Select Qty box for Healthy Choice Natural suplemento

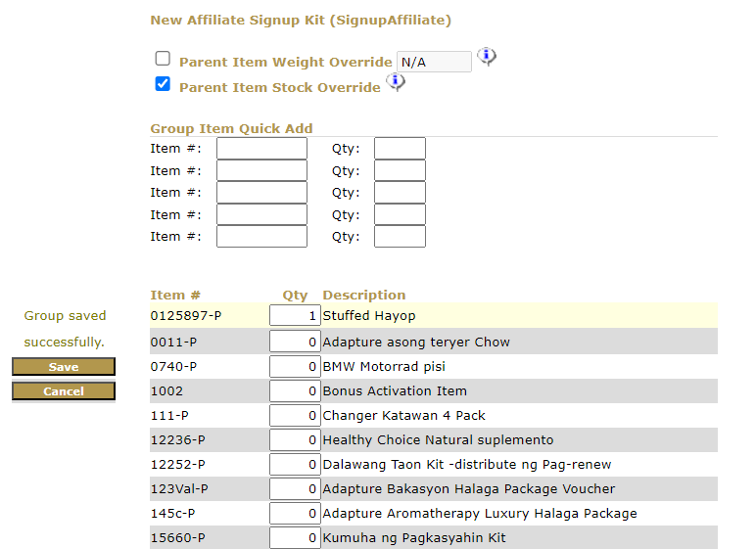point(295,440)
